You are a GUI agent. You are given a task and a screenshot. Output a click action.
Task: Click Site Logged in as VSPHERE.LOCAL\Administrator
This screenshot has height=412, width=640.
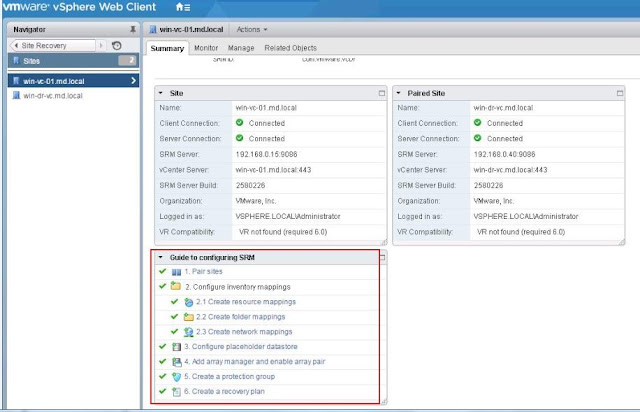tap(288, 216)
